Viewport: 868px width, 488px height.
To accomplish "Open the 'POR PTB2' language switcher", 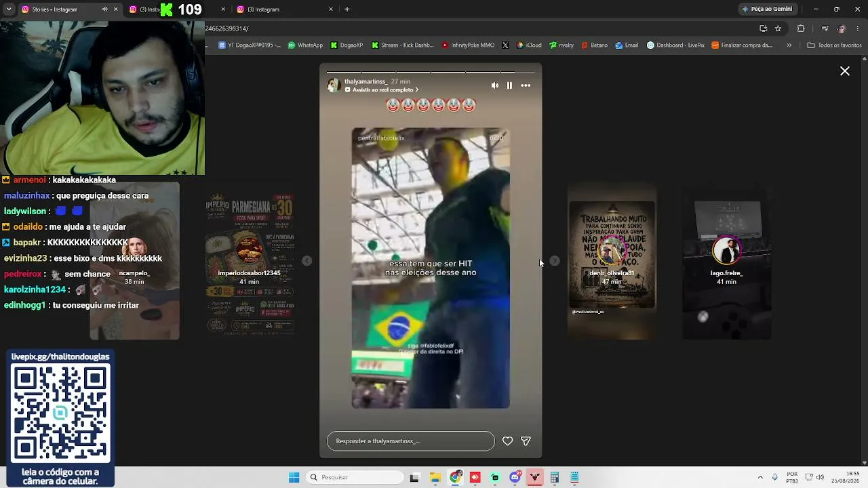I will 792,478.
